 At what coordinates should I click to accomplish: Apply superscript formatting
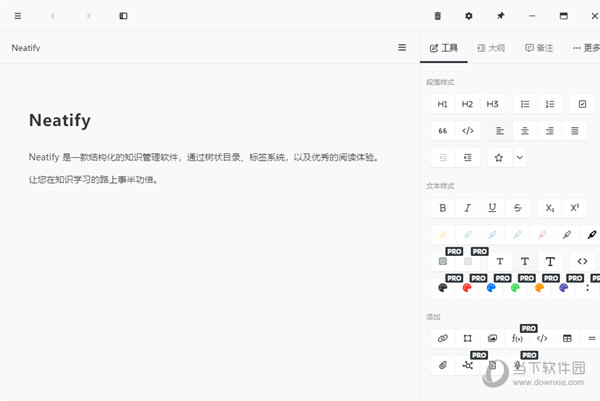pos(575,208)
